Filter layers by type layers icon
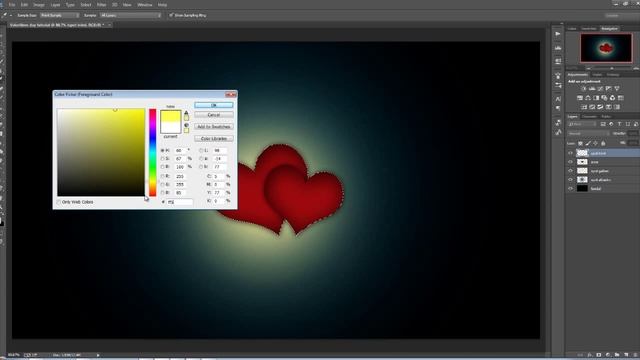640x360 pixels. coord(619,124)
